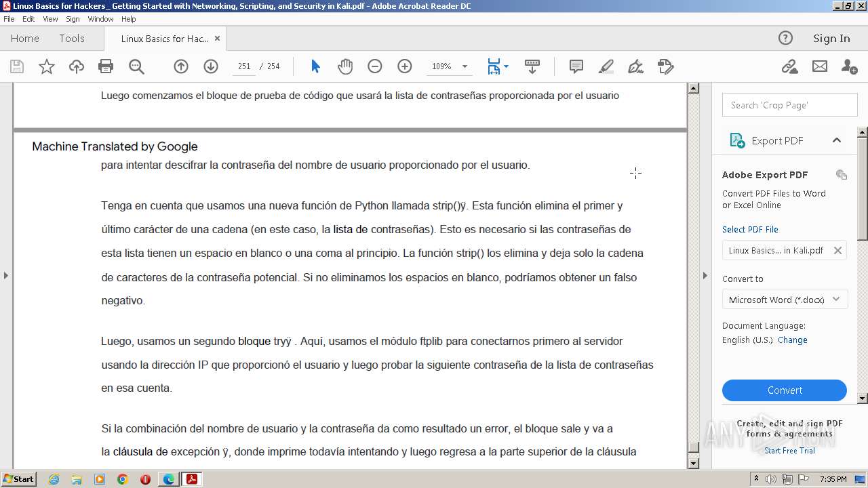868x488 pixels.
Task: Print the document
Action: pyautogui.click(x=106, y=66)
